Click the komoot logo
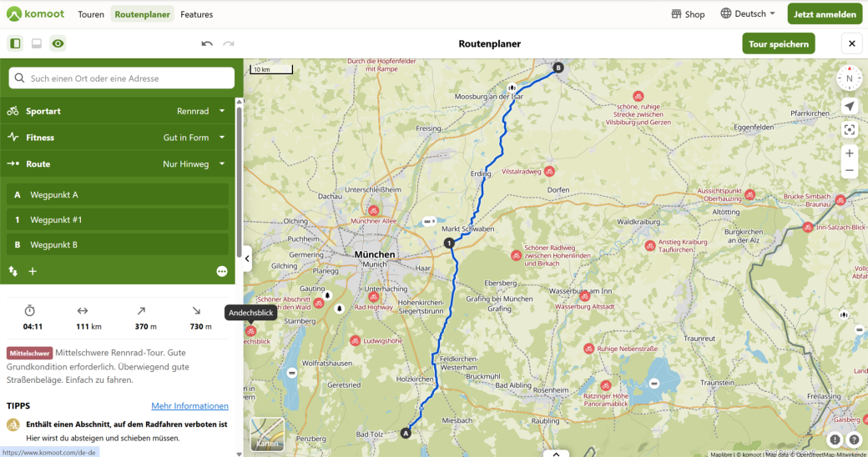 coord(35,14)
